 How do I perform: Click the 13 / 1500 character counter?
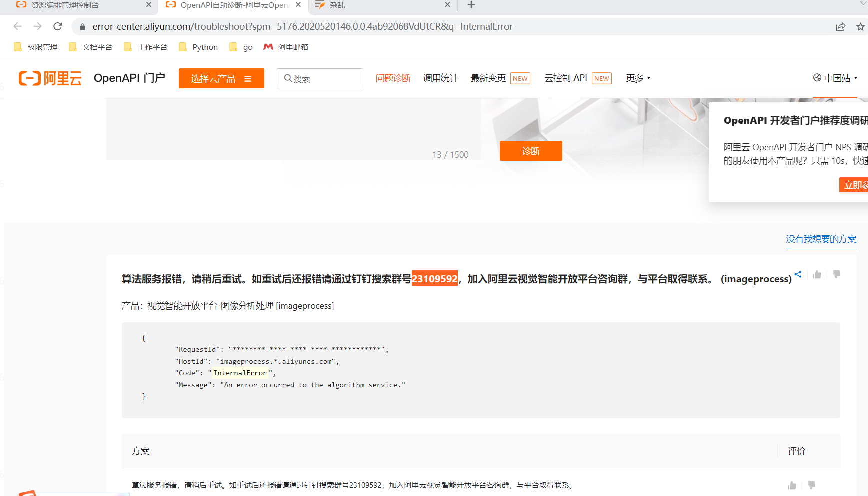450,155
